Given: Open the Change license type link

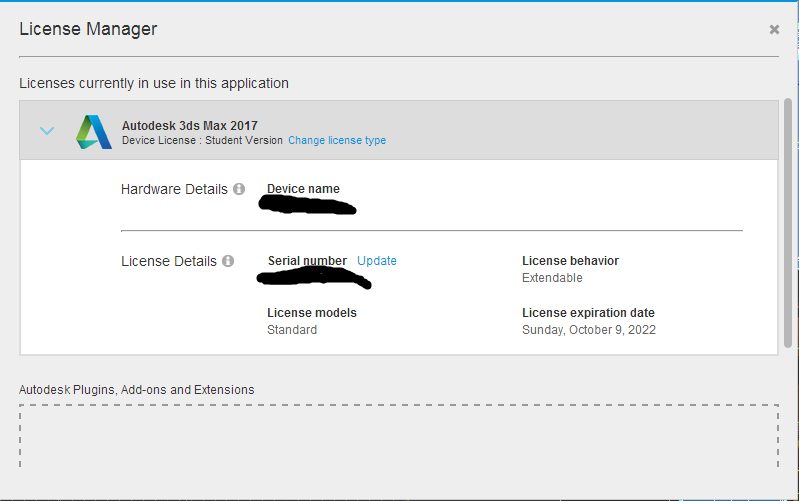Looking at the screenshot, I should click(337, 140).
